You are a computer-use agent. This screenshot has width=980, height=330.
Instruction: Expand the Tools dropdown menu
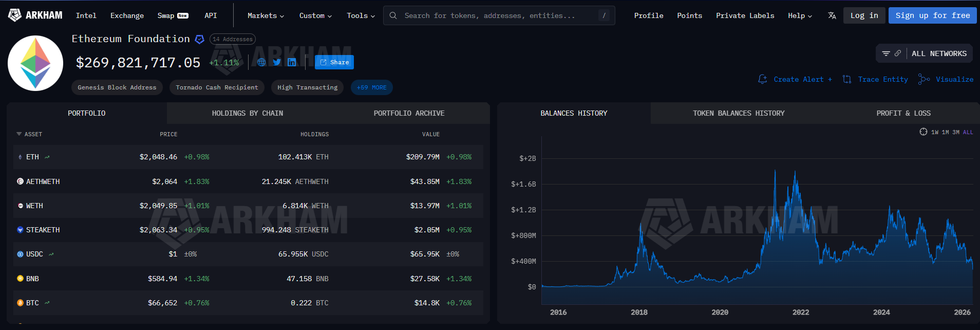[361, 15]
